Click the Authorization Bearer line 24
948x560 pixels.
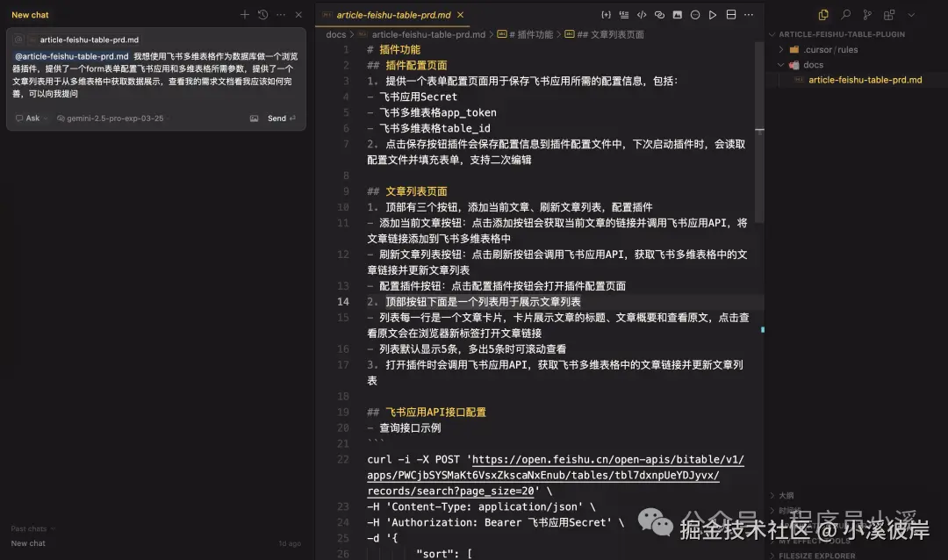495,522
